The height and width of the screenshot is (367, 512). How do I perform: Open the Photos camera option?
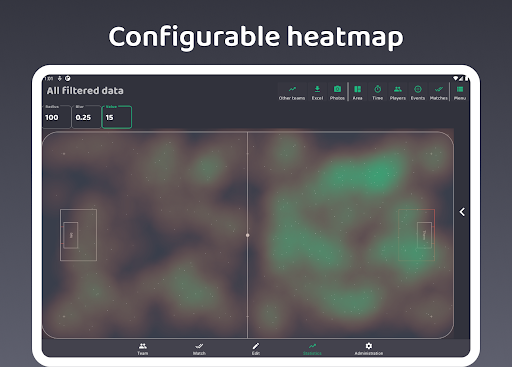[337, 92]
